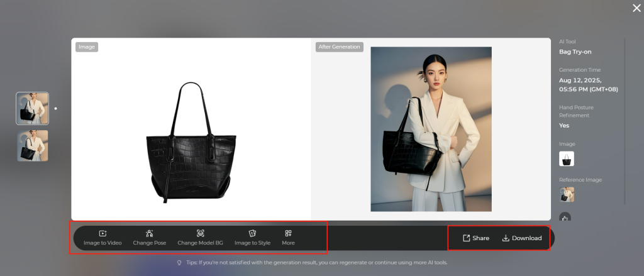This screenshot has height=276, width=644.
Task: Click the 'Tips: If you're not satisfied' text
Action: pyautogui.click(x=317, y=262)
